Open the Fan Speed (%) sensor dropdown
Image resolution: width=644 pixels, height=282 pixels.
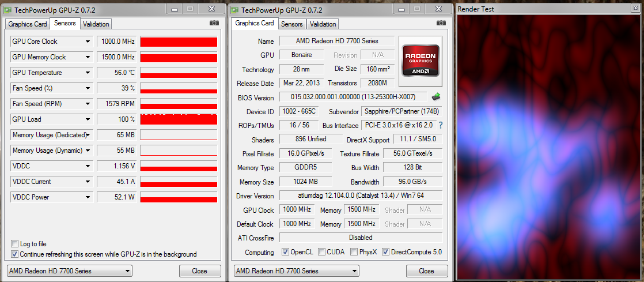(x=88, y=88)
